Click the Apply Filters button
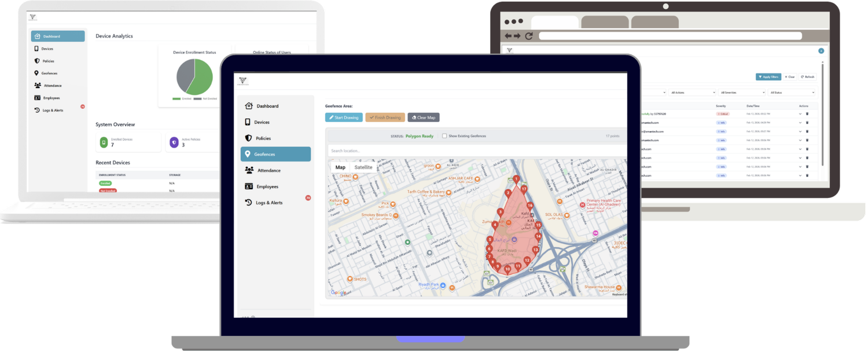 pos(768,77)
